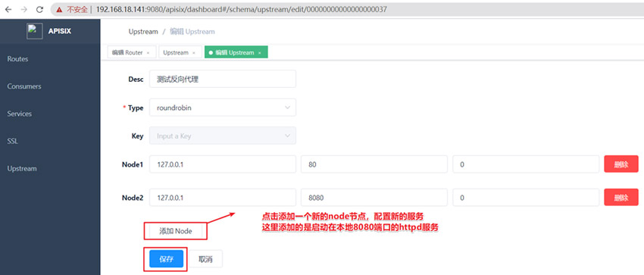Close the Upstream tab with x
Viewport: 644px width, 275px height.
(x=194, y=53)
